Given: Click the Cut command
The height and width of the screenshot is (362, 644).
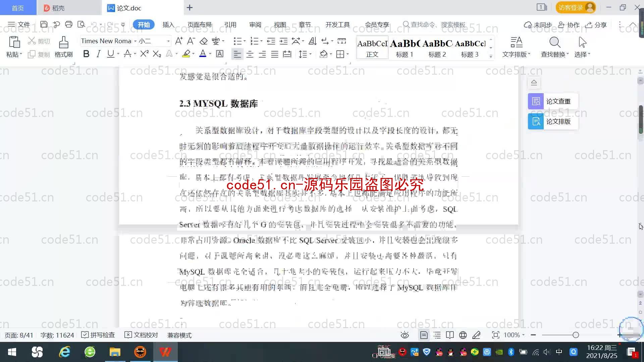Looking at the screenshot, I should click(x=39, y=41).
